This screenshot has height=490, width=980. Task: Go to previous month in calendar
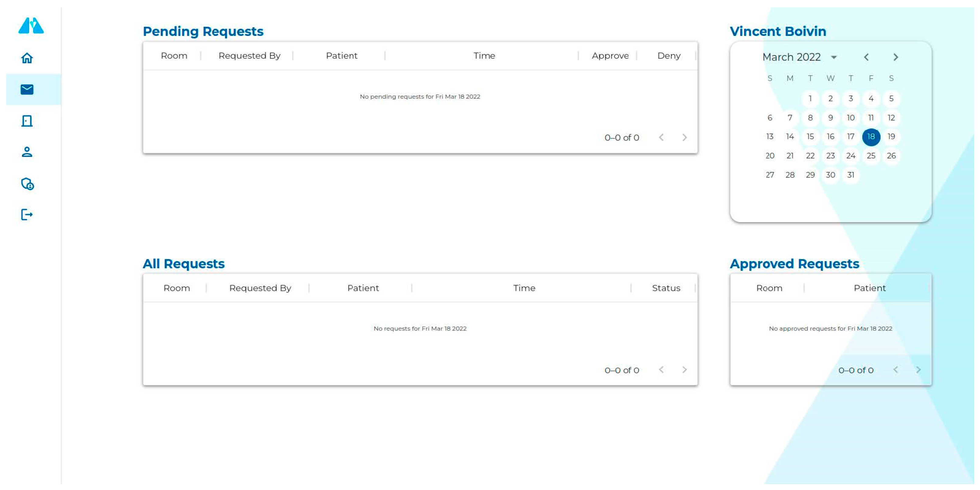pyautogui.click(x=866, y=57)
